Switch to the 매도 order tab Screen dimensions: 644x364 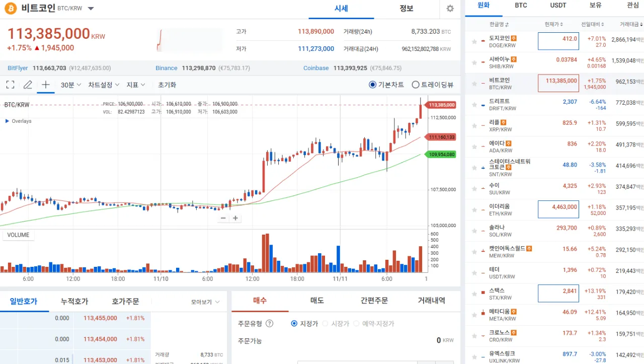click(317, 301)
